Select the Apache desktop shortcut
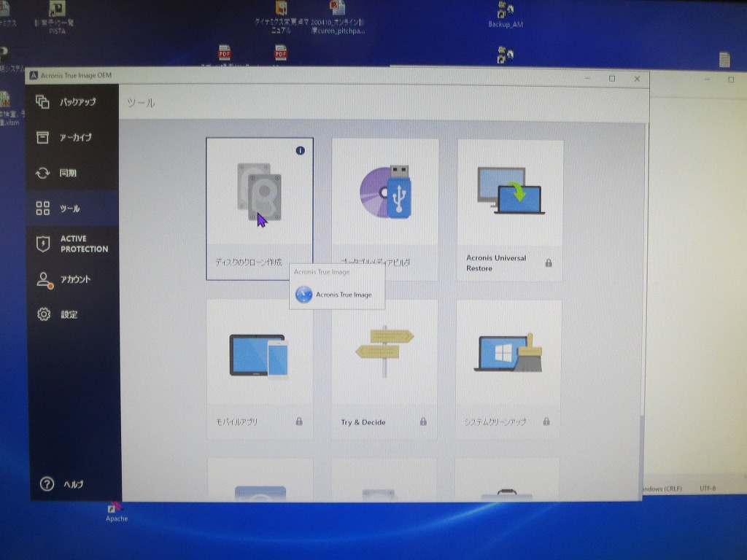Image resolution: width=747 pixels, height=560 pixels. pos(116,513)
